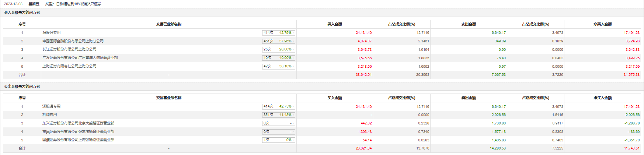Open 国信证券上海张杨路证券营业部 link
644x155 pixels.
[x=78, y=140]
